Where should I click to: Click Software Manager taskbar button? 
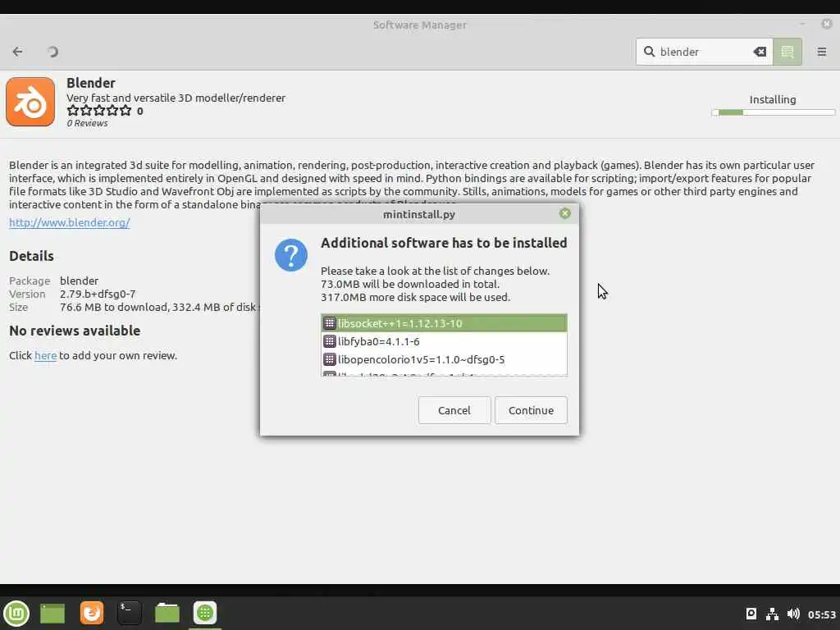pyautogui.click(x=204, y=613)
